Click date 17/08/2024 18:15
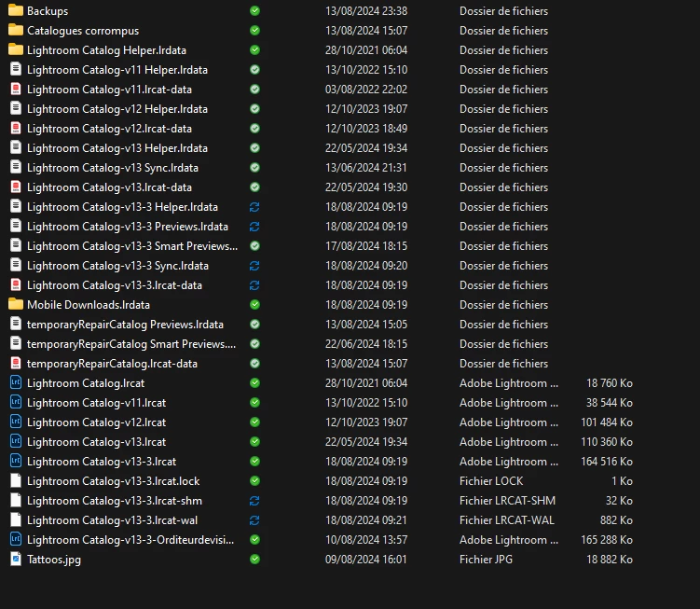Viewport: 700px width, 609px height. pos(366,246)
